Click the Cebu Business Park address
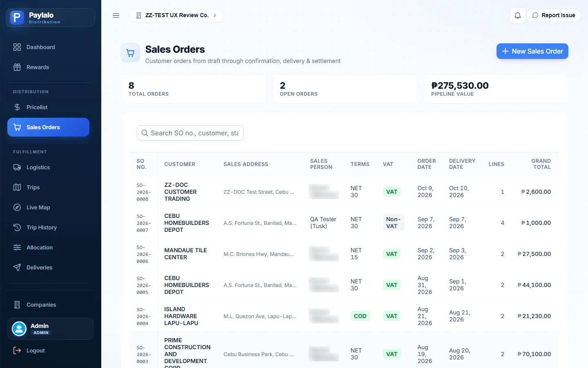 point(258,354)
